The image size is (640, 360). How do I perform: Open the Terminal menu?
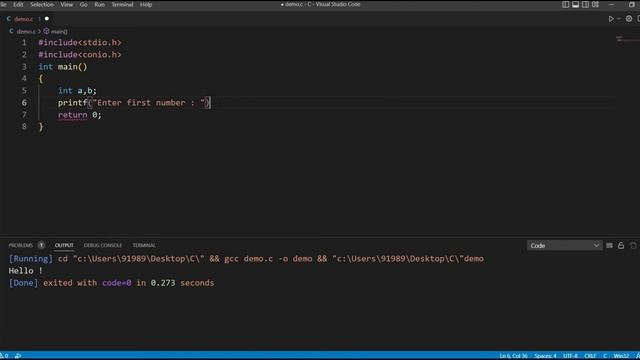[122, 4]
